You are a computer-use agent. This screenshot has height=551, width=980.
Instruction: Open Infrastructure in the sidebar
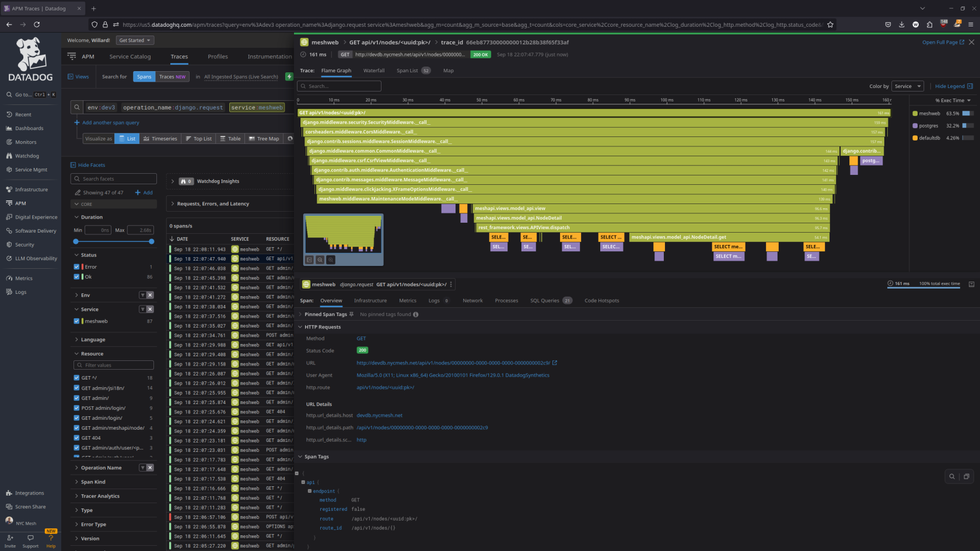(27, 189)
